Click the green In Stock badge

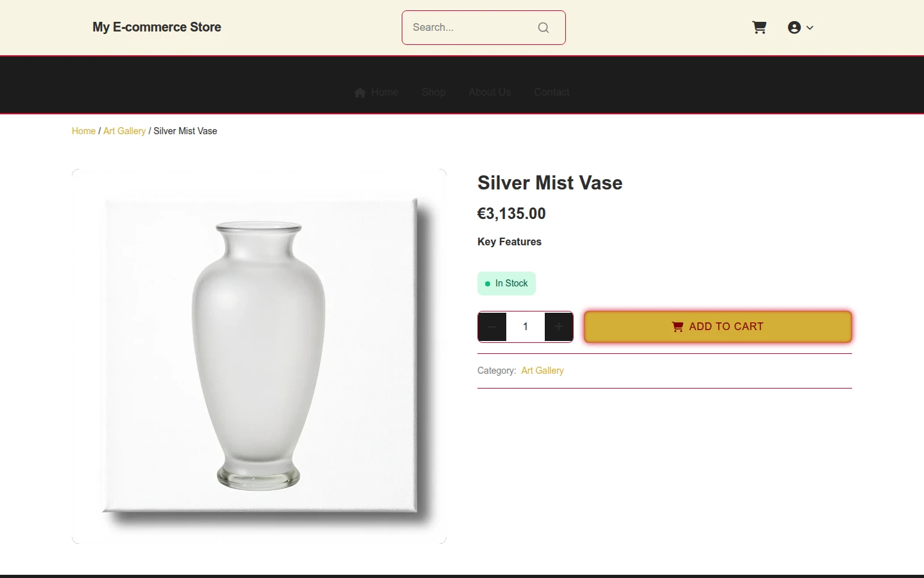[506, 283]
